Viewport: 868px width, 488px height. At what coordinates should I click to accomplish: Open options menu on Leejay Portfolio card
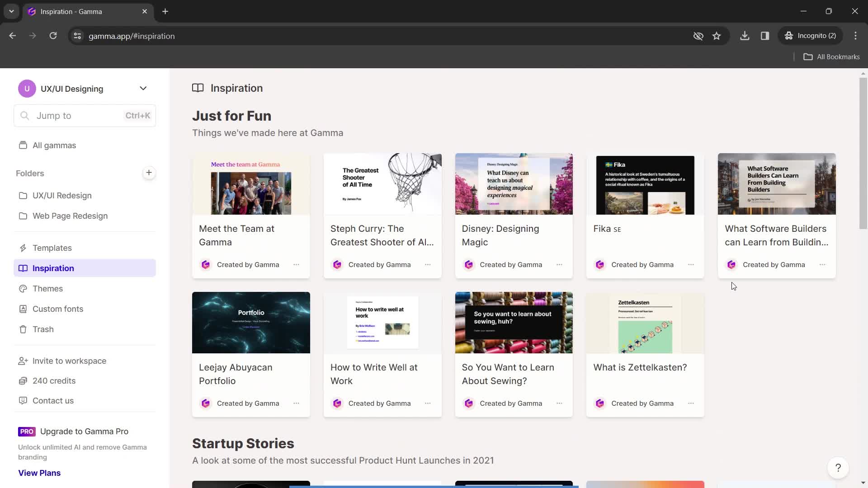pos(296,404)
